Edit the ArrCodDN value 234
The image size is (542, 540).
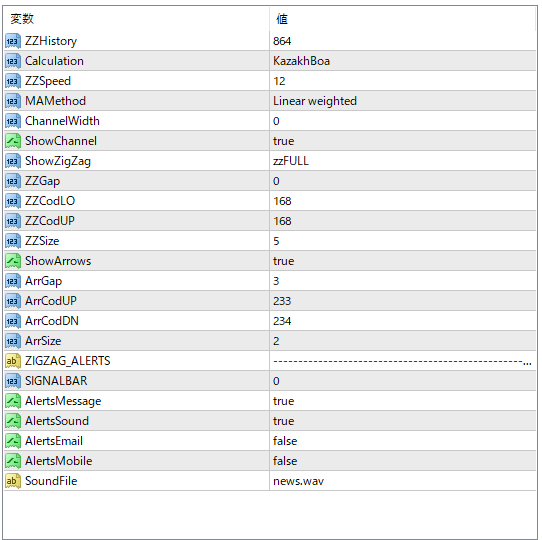pos(403,321)
